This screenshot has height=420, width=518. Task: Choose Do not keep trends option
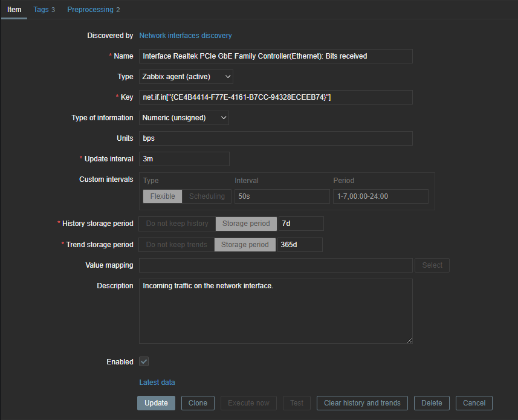(x=176, y=245)
